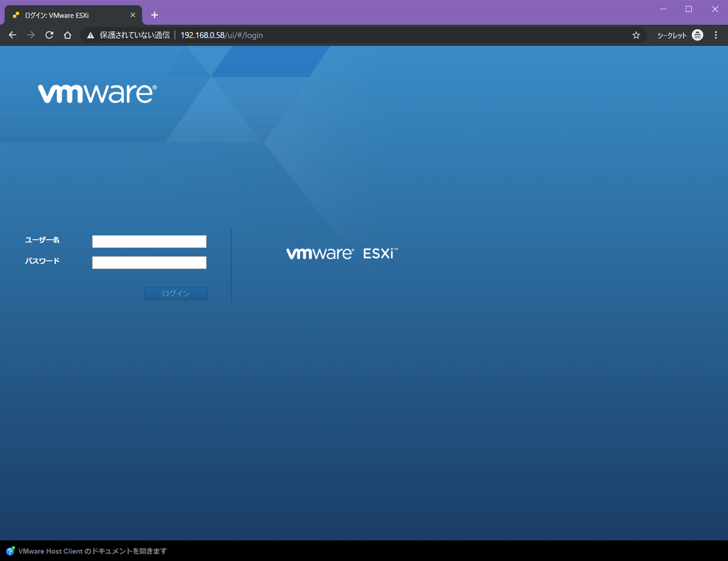The image size is (728, 561).
Task: Click the シークレット incognito label
Action: coord(672,36)
